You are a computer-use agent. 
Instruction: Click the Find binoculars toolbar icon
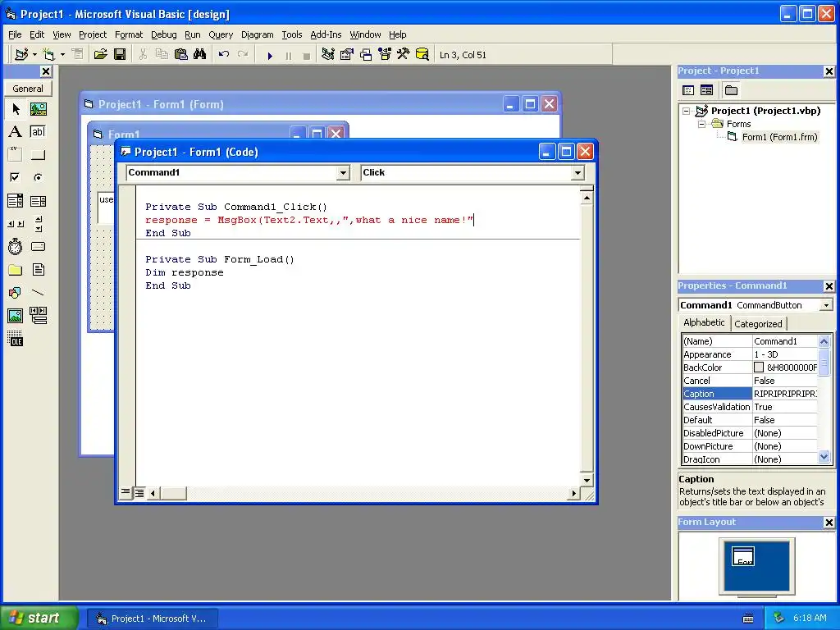(x=200, y=55)
